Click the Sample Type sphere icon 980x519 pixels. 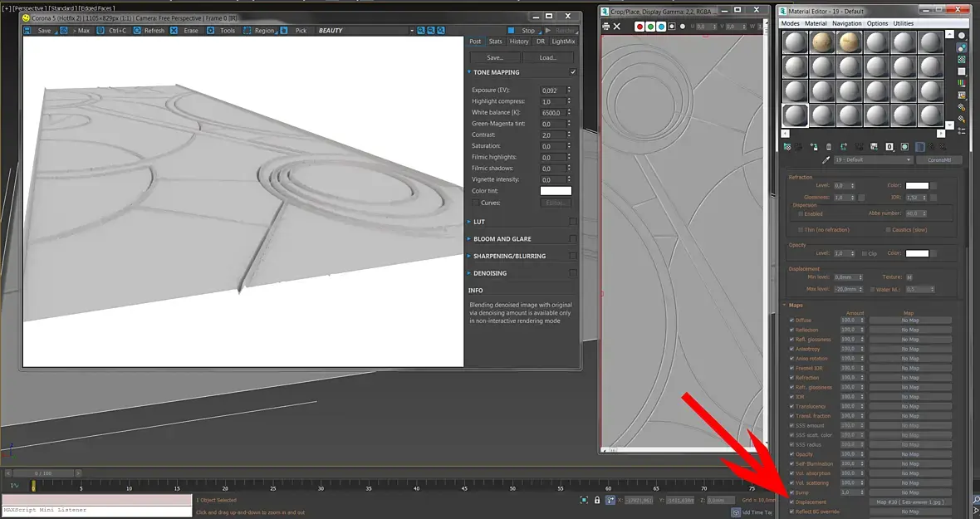tap(962, 36)
